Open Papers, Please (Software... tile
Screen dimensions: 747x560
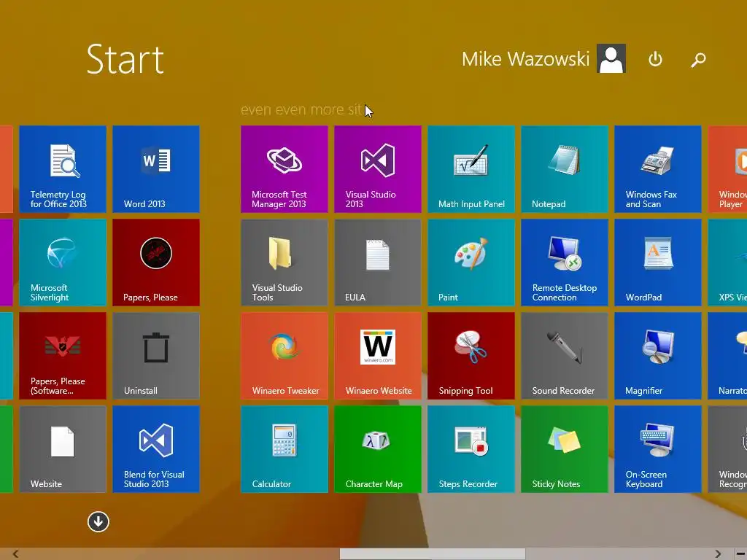(x=63, y=356)
